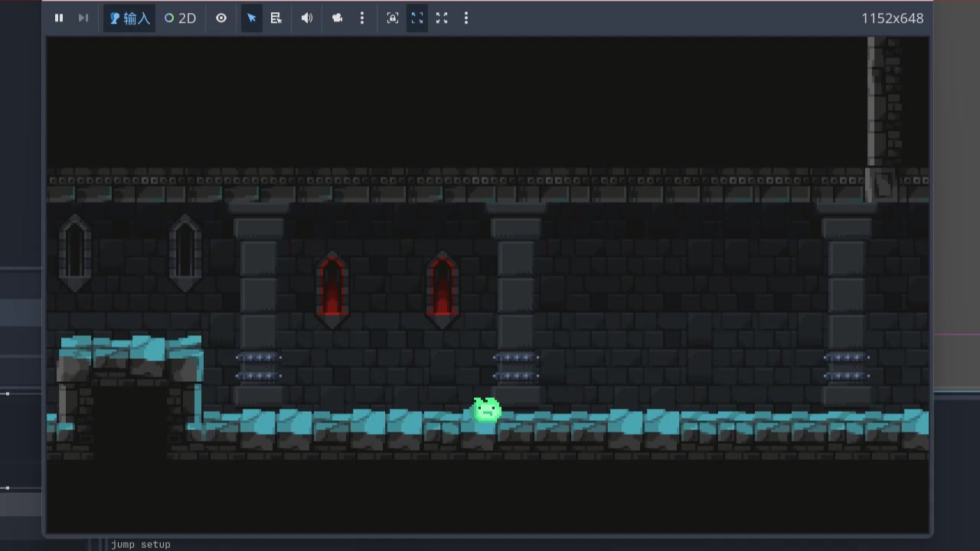Switch to 2D selection mode
The width and height of the screenshot is (980, 551).
coord(181,18)
